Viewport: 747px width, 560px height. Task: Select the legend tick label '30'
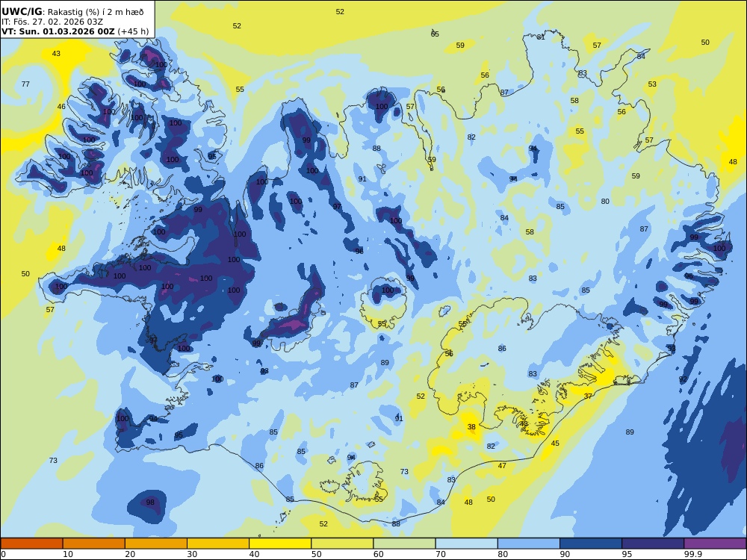[192, 554]
